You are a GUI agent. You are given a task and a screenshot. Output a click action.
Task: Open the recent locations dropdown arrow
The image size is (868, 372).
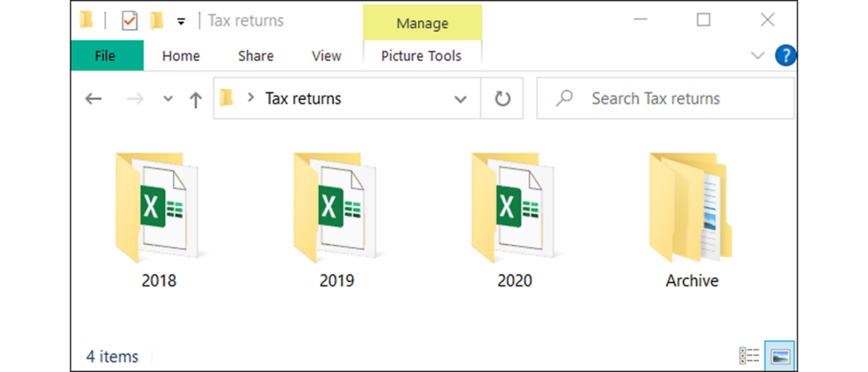(x=168, y=99)
